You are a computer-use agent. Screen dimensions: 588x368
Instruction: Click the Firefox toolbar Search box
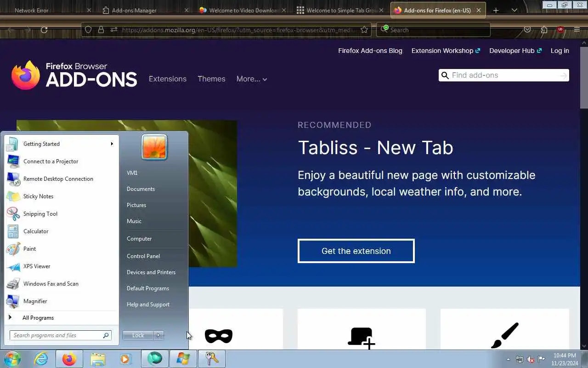tap(433, 30)
